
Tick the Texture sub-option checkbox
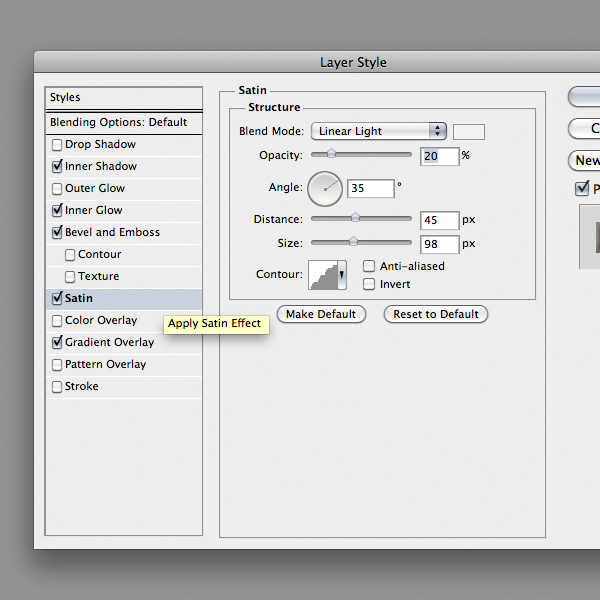70,277
